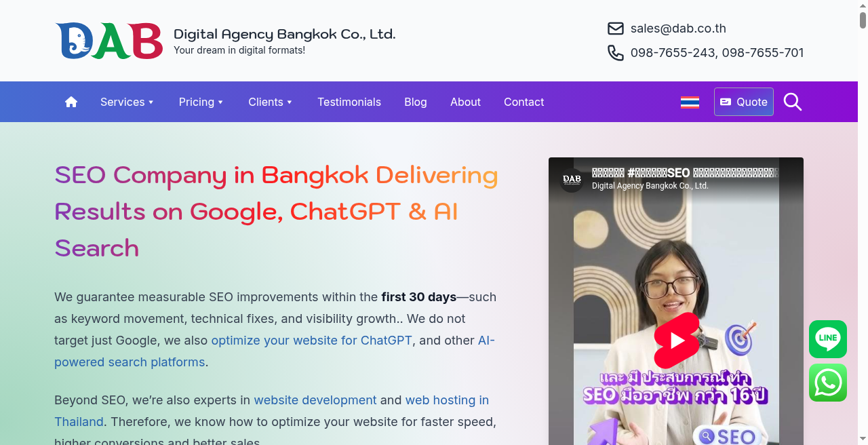Open the site search magnifier icon

[x=793, y=102]
